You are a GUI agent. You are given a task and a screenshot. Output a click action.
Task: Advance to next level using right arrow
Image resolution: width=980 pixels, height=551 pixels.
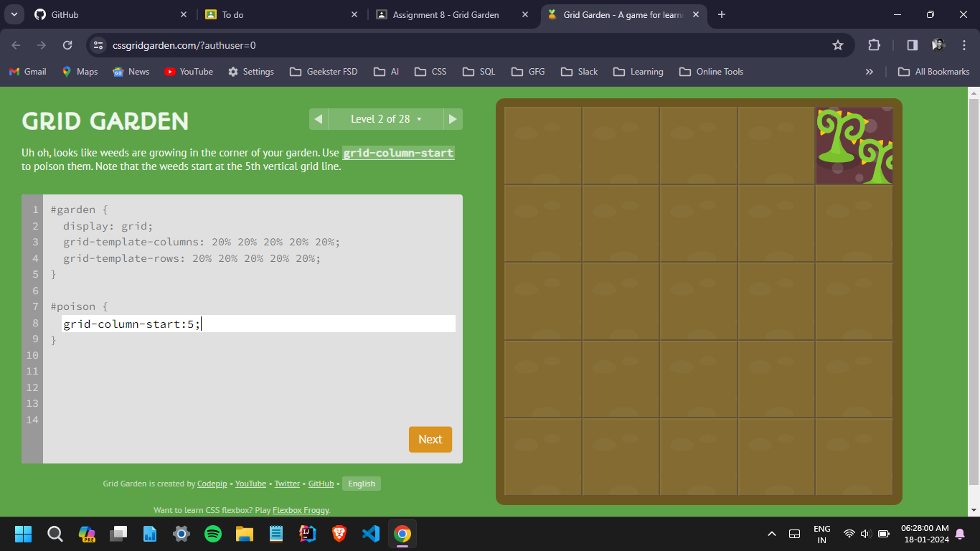(453, 119)
